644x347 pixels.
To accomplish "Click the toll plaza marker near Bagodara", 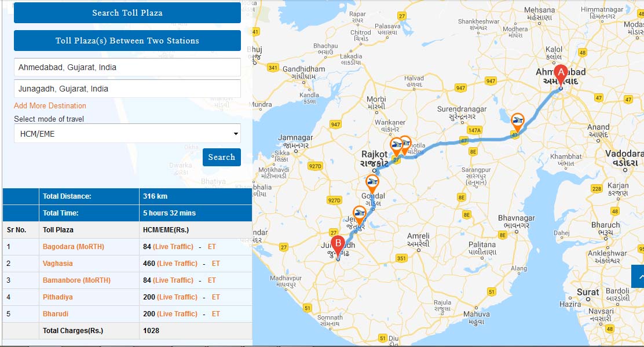I will click(x=518, y=122).
